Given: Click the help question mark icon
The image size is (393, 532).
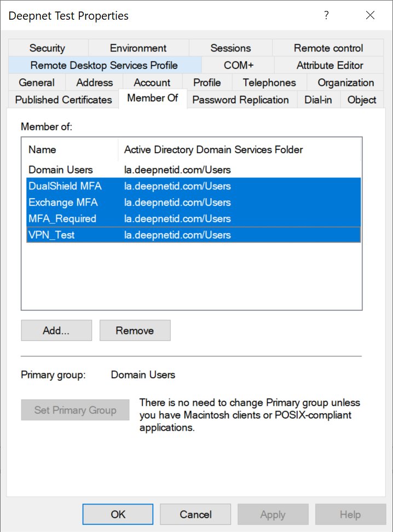Looking at the screenshot, I should click(326, 15).
